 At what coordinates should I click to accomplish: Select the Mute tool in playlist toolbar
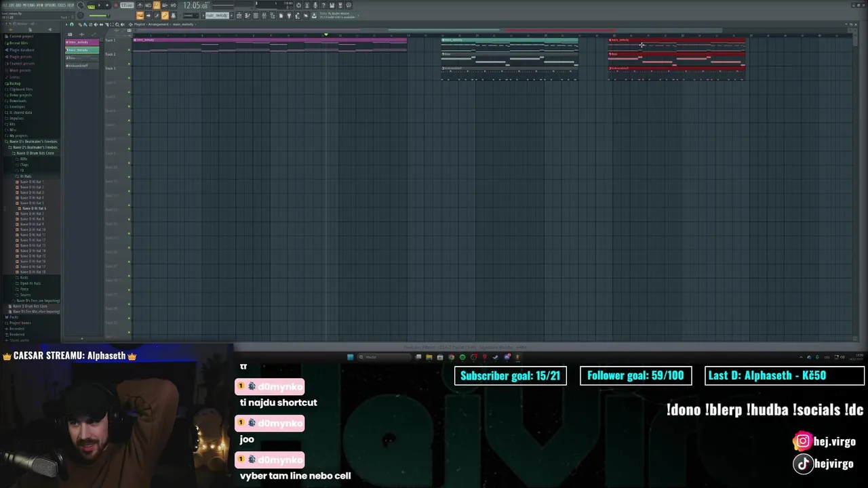[x=96, y=24]
